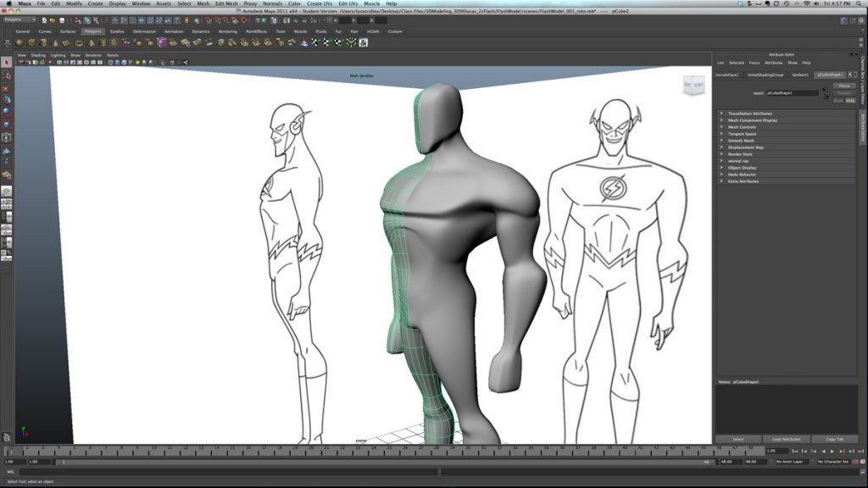Screen dimensions: 868x488
Task: Click the go to end playback button
Action: tap(861, 452)
